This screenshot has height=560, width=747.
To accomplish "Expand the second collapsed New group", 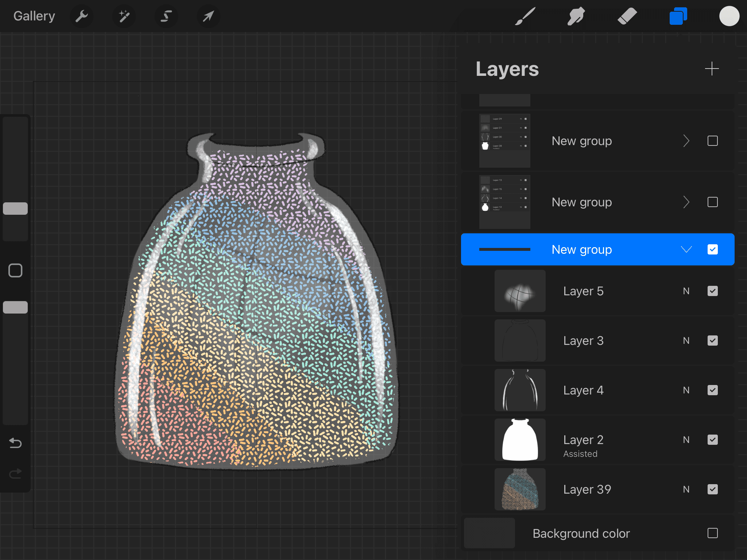I will pyautogui.click(x=686, y=202).
